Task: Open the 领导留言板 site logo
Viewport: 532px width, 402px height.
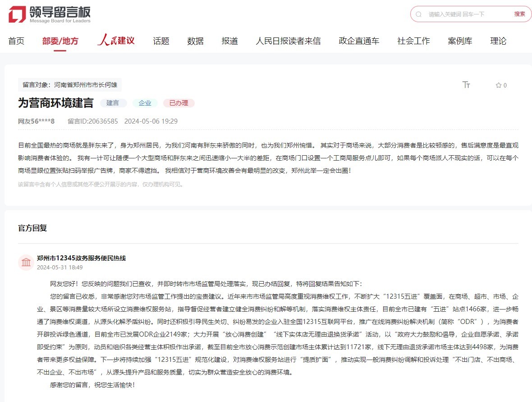Action: point(50,14)
